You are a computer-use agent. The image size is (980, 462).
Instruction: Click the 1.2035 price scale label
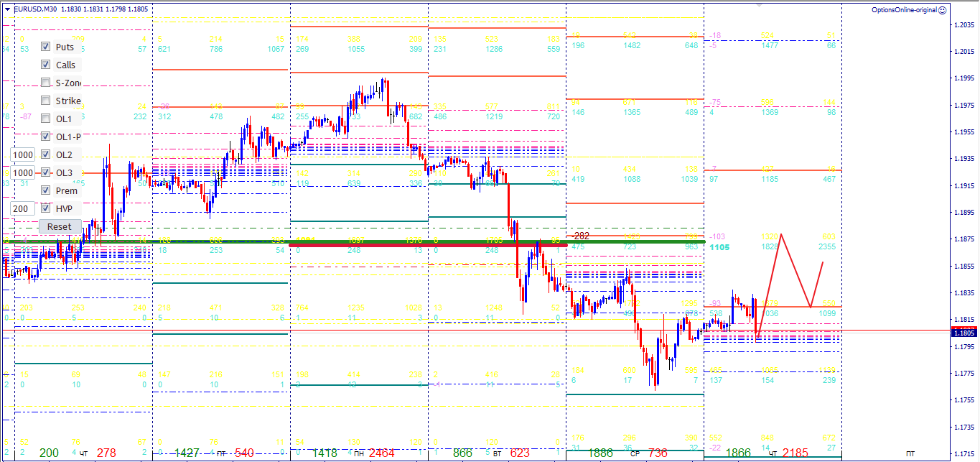[x=963, y=25]
